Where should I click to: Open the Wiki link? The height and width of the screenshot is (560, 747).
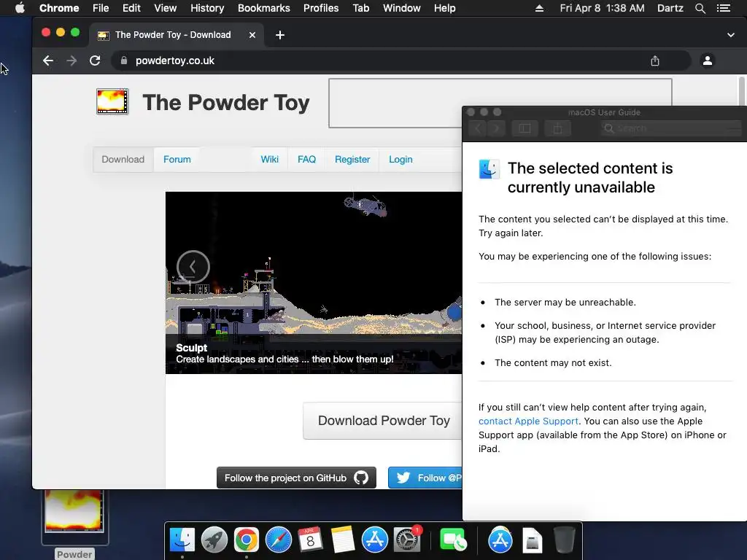click(270, 160)
